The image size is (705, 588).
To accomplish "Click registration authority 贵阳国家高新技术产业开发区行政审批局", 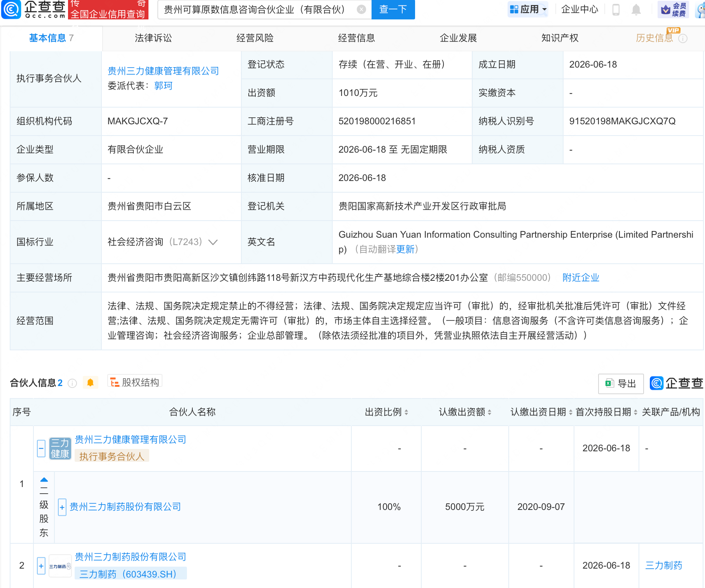I will tap(422, 206).
